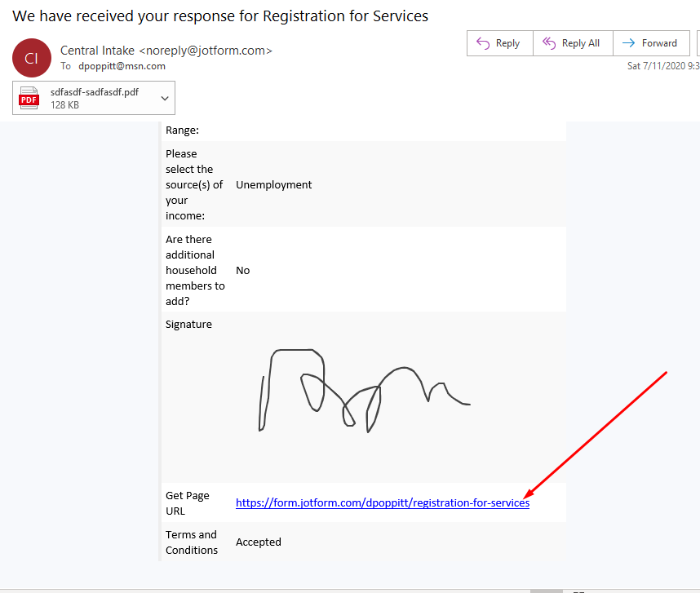Click the Reply button
This screenshot has width=700, height=593.
pos(499,42)
